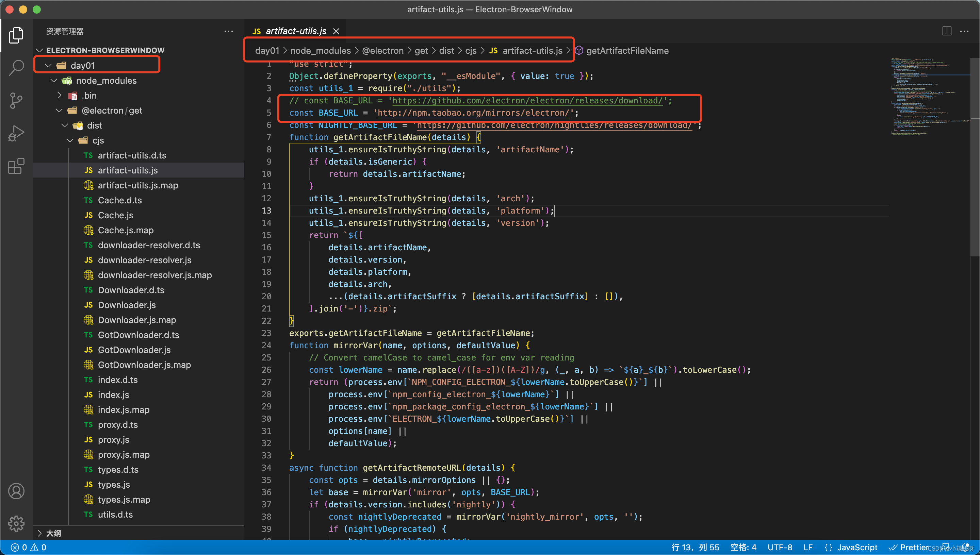Open the Manage gear icon
The width and height of the screenshot is (980, 555).
(x=16, y=523)
